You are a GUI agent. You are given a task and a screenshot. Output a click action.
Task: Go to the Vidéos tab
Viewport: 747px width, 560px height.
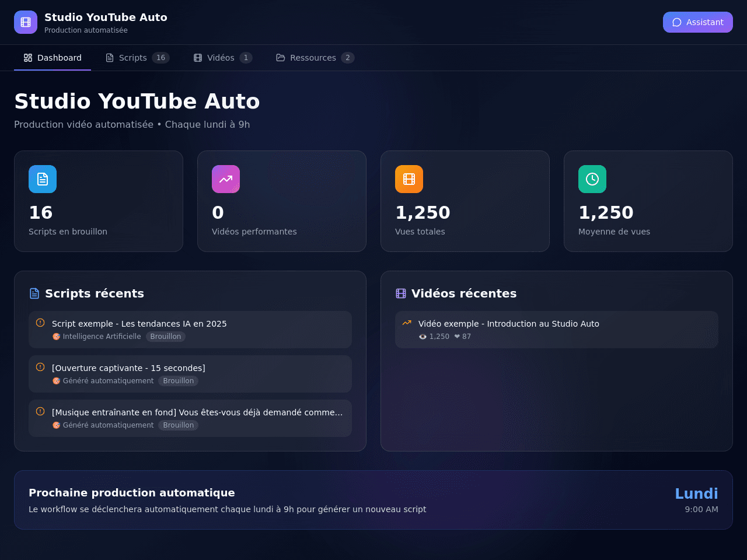coord(223,58)
